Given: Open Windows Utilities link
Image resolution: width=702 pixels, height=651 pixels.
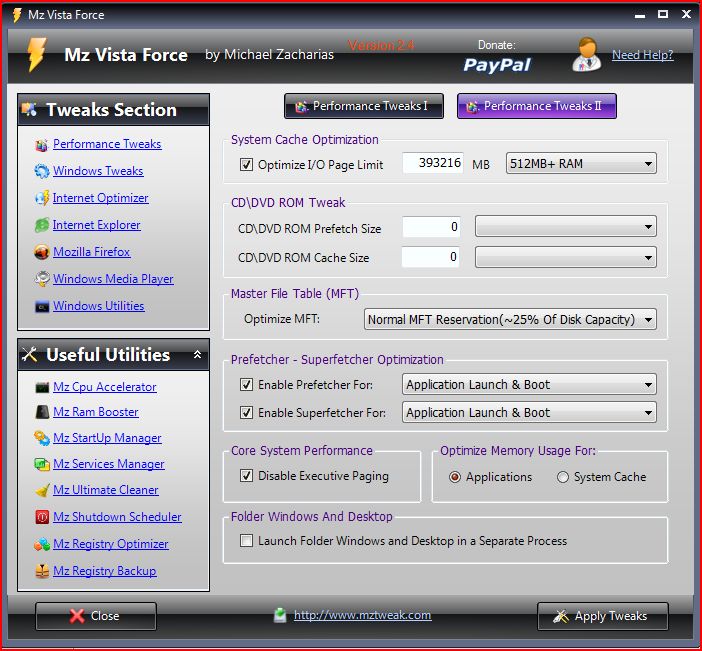Looking at the screenshot, I should 99,306.
